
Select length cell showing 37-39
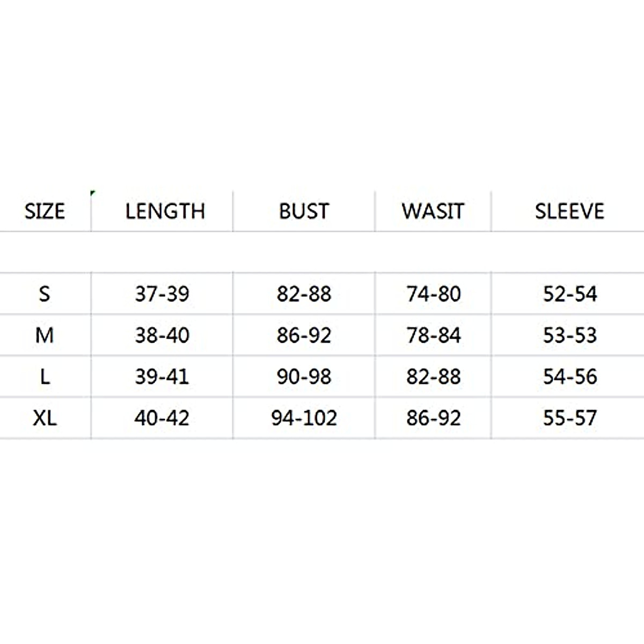[x=162, y=294]
